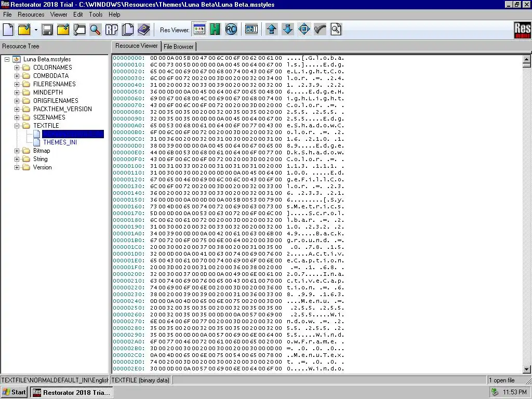
Task: Click the Res logo in toolbar corner
Action: pos(522,30)
